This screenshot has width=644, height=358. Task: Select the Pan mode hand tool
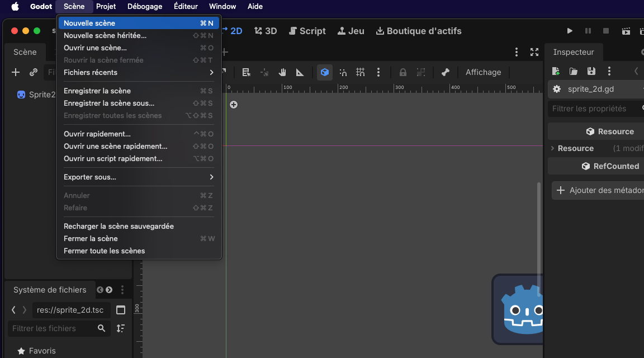[x=282, y=72]
